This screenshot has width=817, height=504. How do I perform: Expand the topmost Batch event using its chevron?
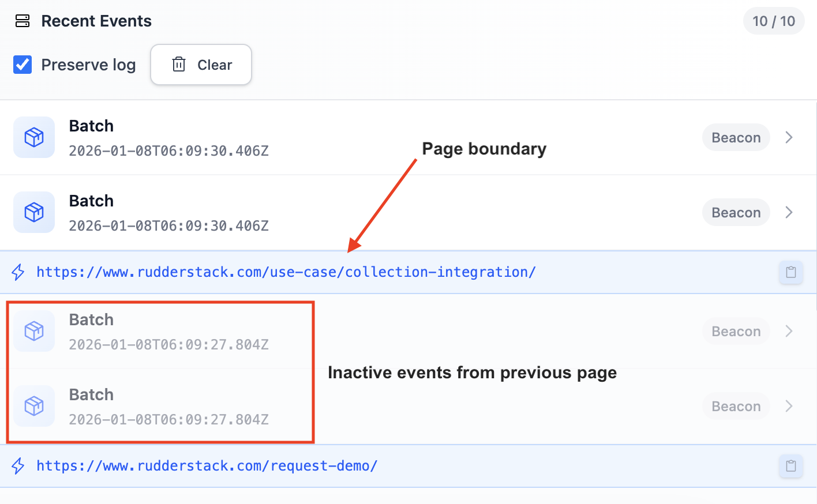[789, 137]
